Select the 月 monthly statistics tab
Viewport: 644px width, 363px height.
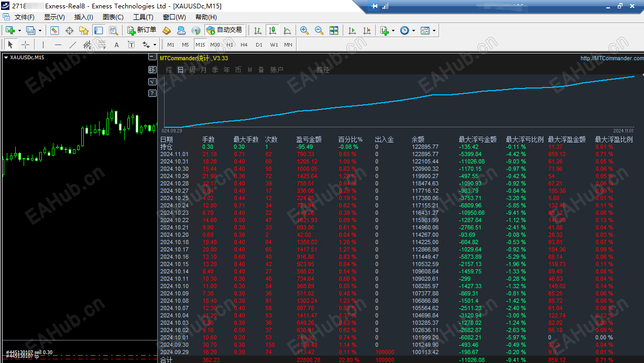[203, 70]
